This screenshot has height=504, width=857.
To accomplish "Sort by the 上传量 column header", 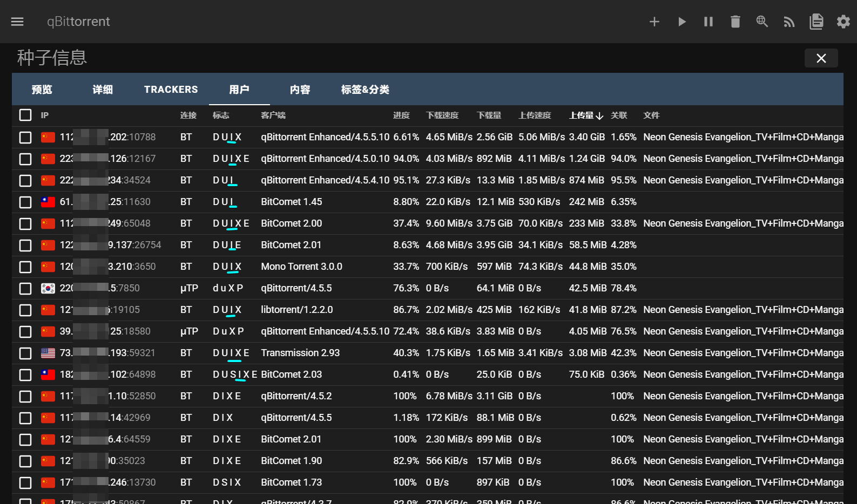I will (582, 115).
